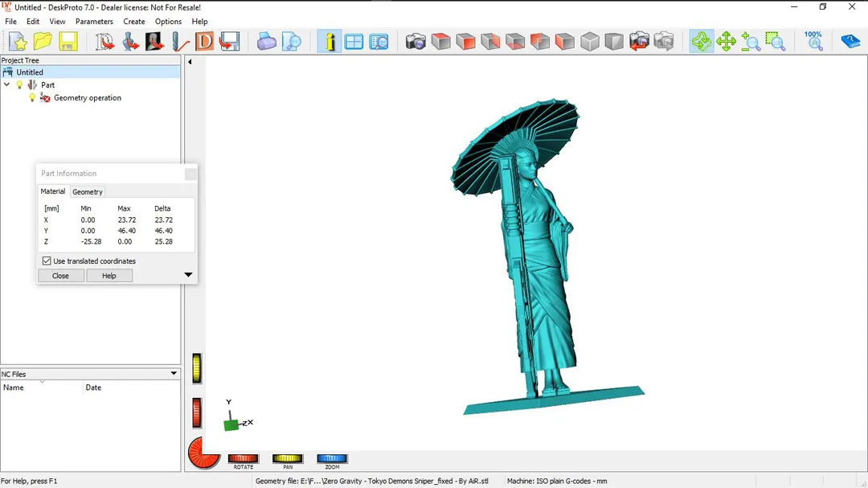Open help with the blue book icon
868x488 pixels.
[x=850, y=42]
